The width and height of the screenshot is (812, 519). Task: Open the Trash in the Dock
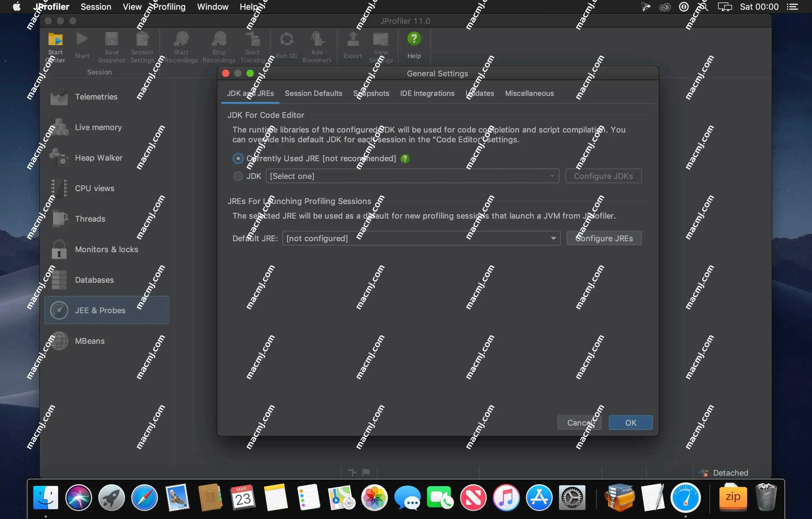tap(766, 497)
